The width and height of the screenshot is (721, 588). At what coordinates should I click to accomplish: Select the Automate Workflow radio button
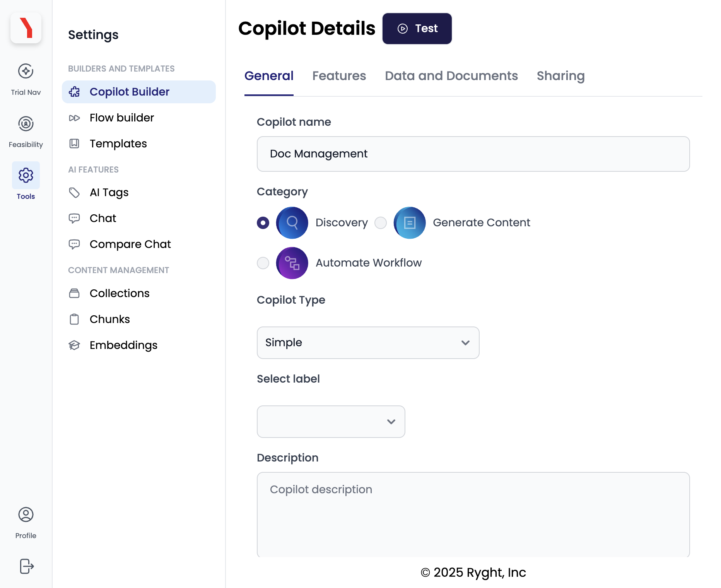click(x=263, y=263)
